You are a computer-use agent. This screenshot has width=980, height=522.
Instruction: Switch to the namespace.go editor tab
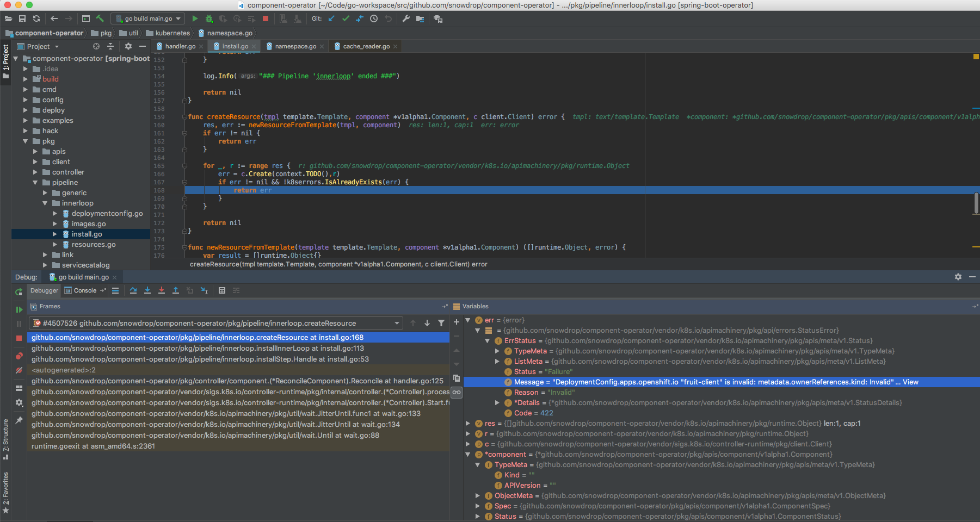coord(295,46)
